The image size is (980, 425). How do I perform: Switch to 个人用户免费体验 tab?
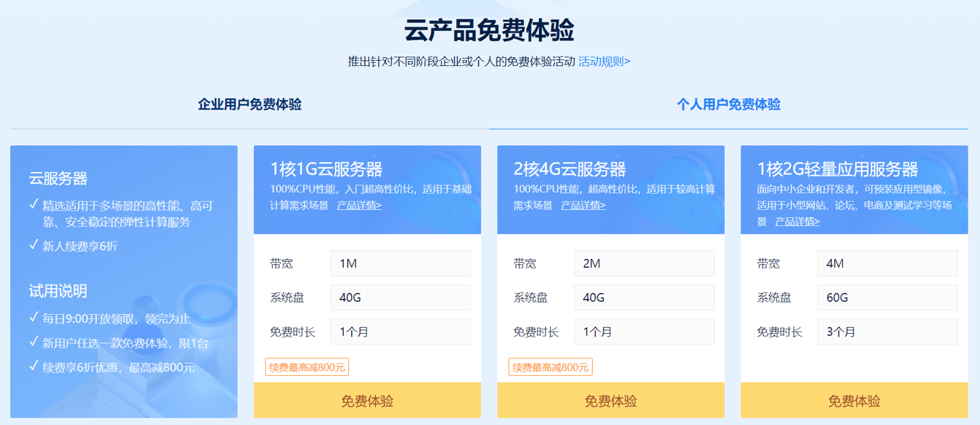tap(729, 104)
